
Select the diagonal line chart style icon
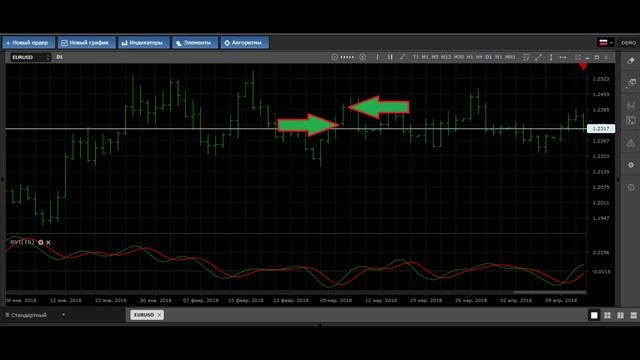pyautogui.click(x=402, y=57)
